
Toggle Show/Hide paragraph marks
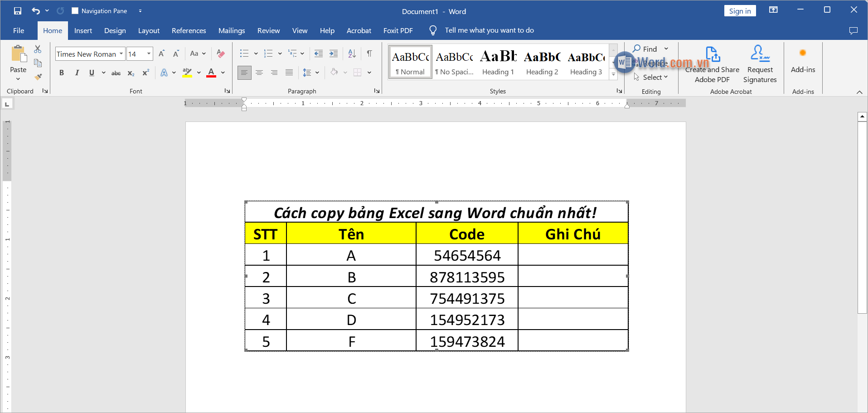[x=369, y=53]
